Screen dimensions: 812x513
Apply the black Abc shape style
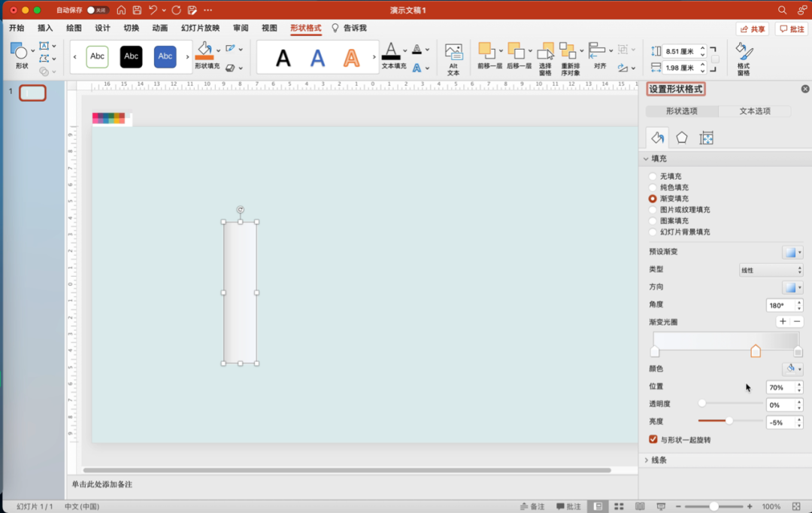point(131,56)
